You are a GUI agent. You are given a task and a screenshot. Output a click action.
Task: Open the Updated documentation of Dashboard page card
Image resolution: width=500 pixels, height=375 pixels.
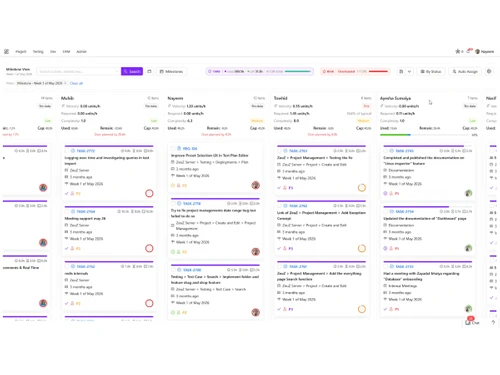(428, 230)
